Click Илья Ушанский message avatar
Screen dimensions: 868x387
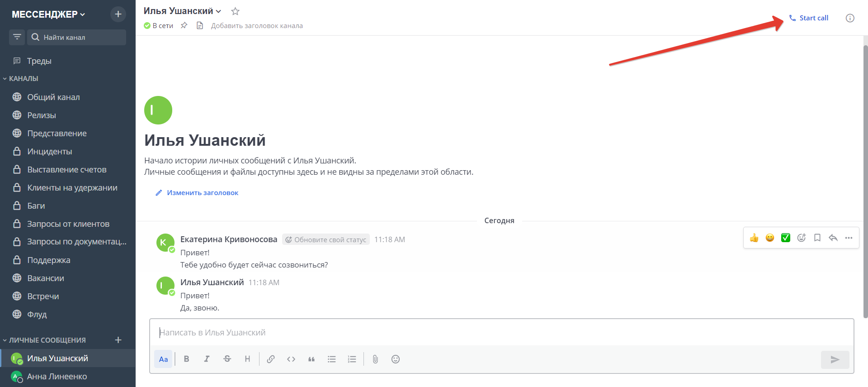[x=165, y=286]
